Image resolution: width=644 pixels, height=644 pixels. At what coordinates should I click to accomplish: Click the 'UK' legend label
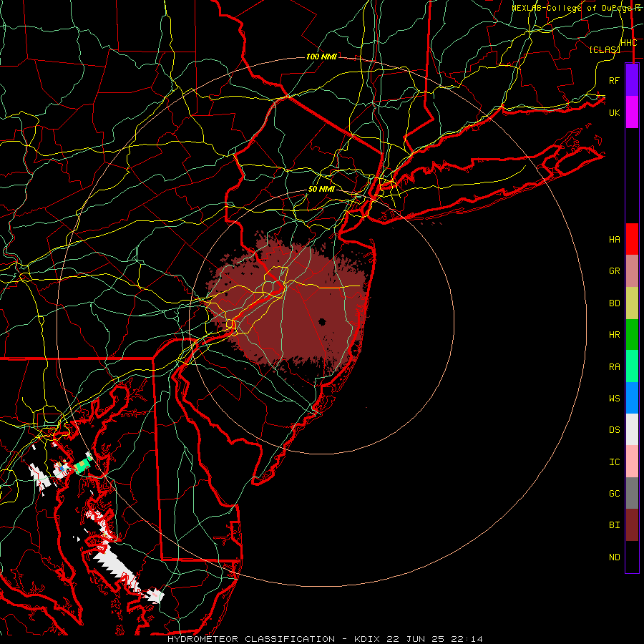coord(615,112)
